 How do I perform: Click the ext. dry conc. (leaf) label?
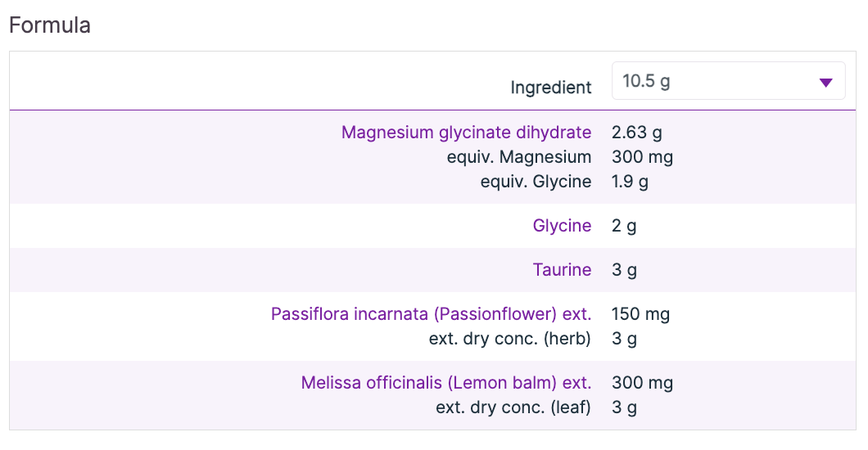[x=513, y=407]
